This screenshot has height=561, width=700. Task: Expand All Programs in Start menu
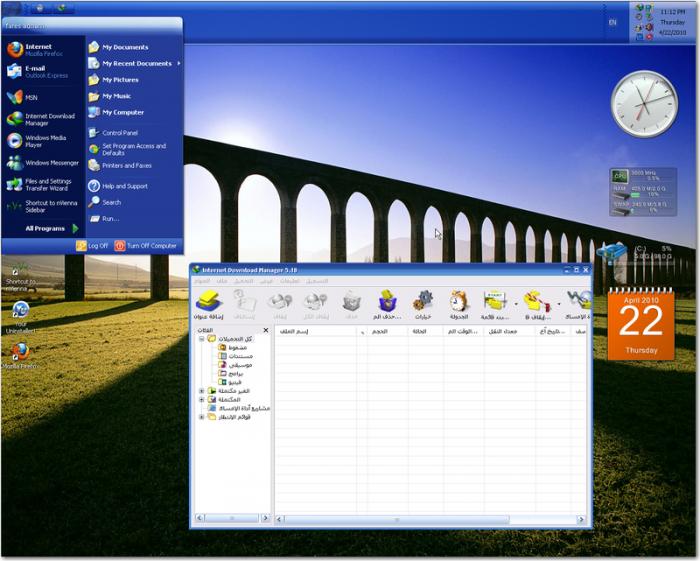[51, 229]
